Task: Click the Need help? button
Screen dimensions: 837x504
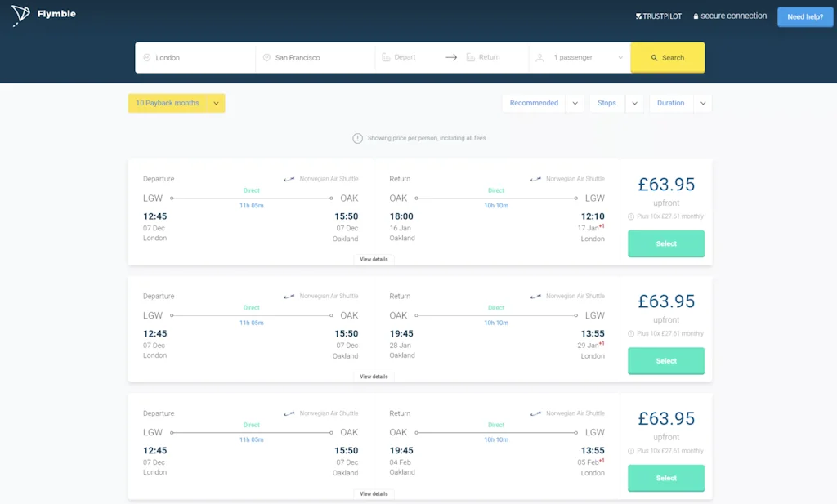Action: pos(804,16)
